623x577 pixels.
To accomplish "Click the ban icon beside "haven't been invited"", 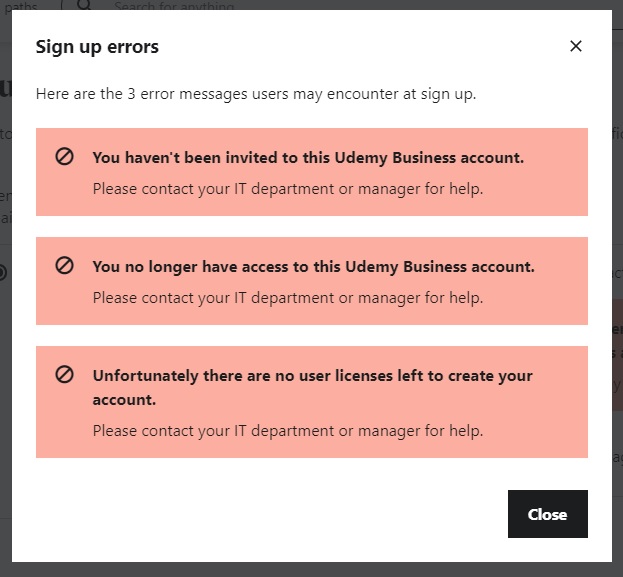I will click(64, 157).
